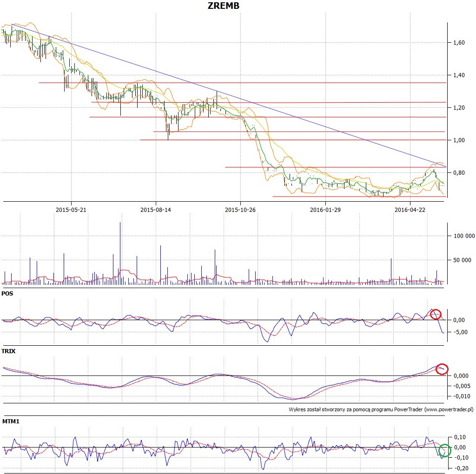The width and height of the screenshot is (476, 474).
Task: Click the tallest volume spike bar
Action: (x=120, y=253)
